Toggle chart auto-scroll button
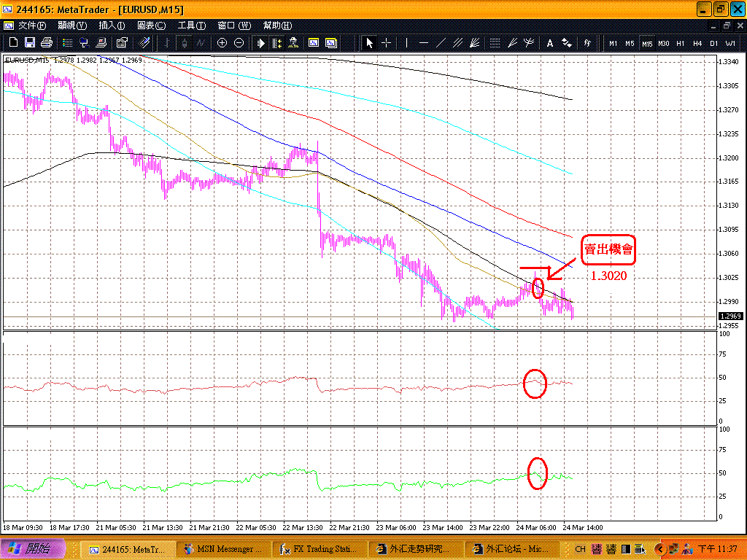Image resolution: width=747 pixels, height=560 pixels. coord(262,43)
